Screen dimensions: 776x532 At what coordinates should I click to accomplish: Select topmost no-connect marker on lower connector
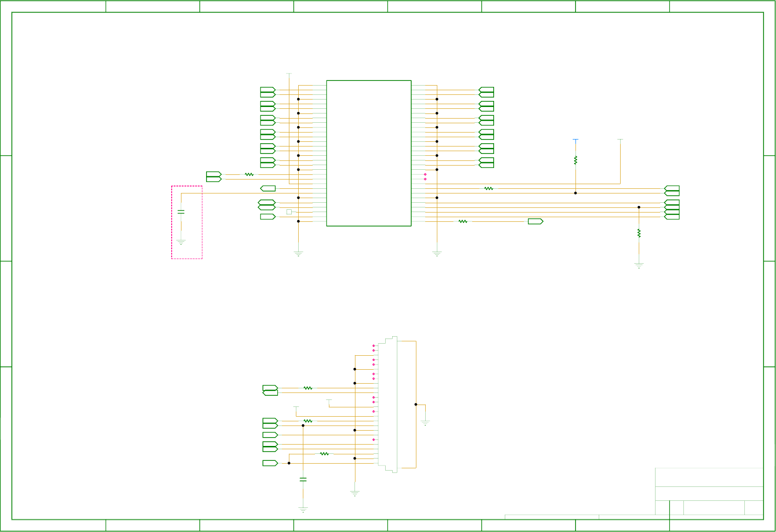(x=374, y=346)
